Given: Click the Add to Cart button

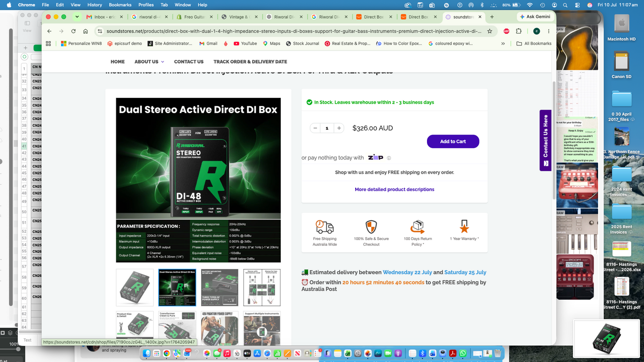Looking at the screenshot, I should (x=453, y=142).
